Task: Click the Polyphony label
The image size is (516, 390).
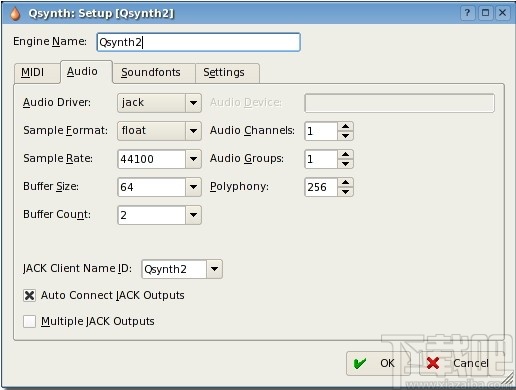Action: click(x=239, y=187)
